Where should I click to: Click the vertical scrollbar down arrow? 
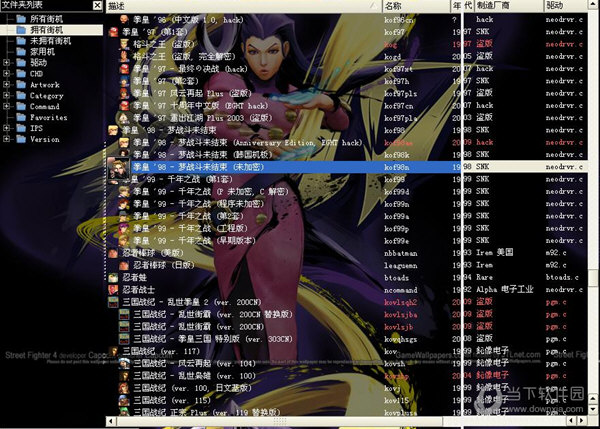click(x=593, y=409)
